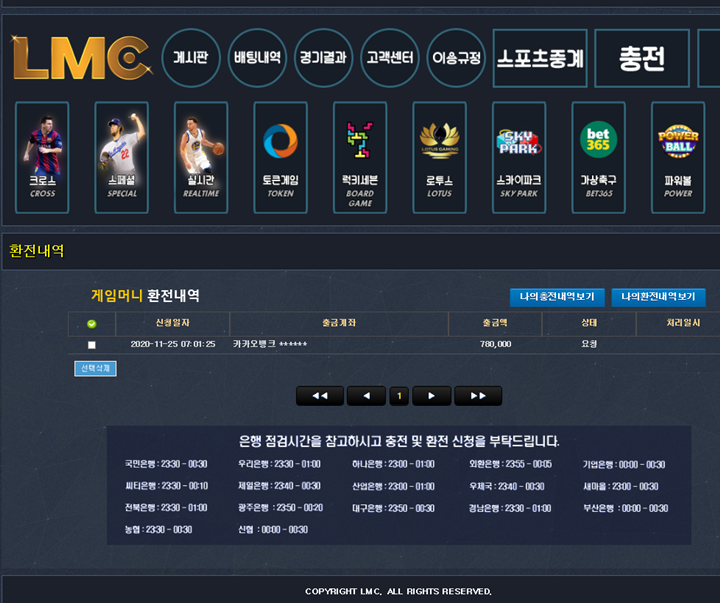Click the 처리일시 column header
Viewport: 720px width, 603px height.
[x=683, y=323]
